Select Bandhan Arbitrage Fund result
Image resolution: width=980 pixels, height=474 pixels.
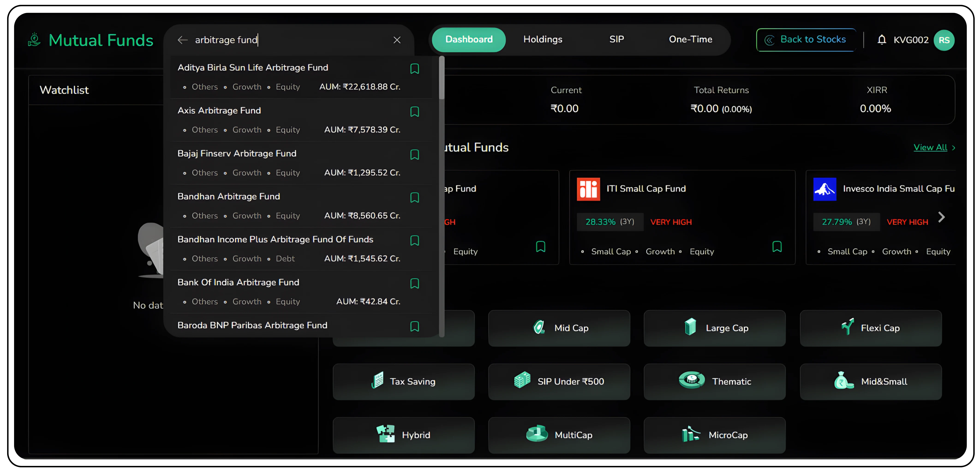pos(301,206)
